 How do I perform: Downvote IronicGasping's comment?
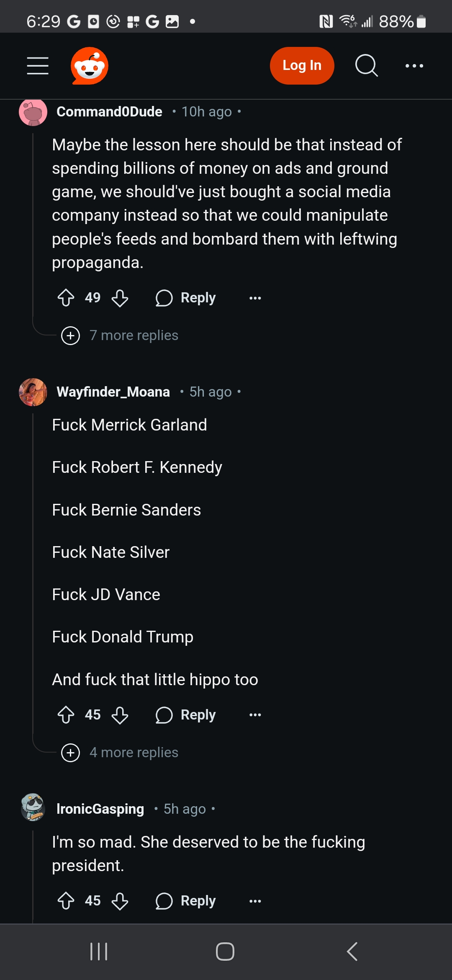120,901
